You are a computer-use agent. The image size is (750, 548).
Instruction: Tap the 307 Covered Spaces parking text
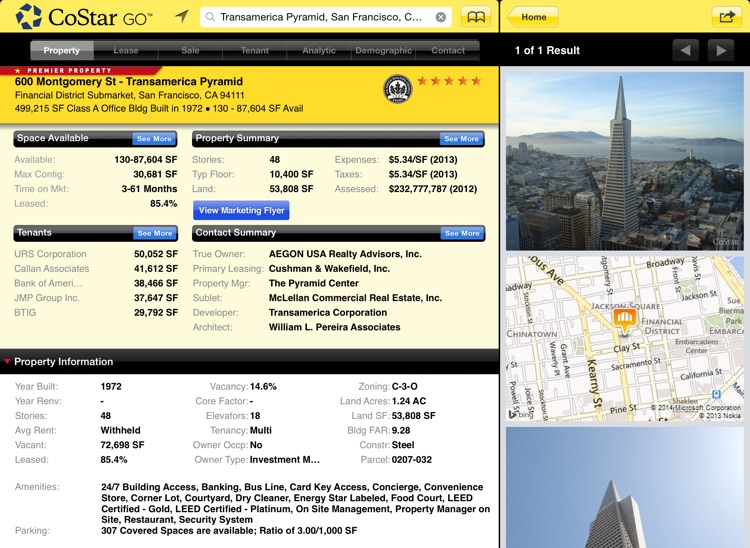pyautogui.click(x=229, y=531)
